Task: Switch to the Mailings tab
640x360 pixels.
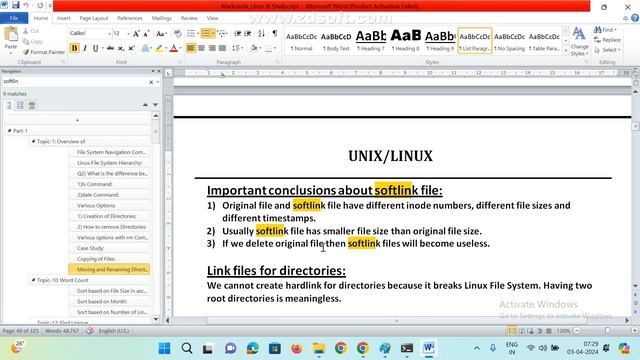Action: [162, 18]
